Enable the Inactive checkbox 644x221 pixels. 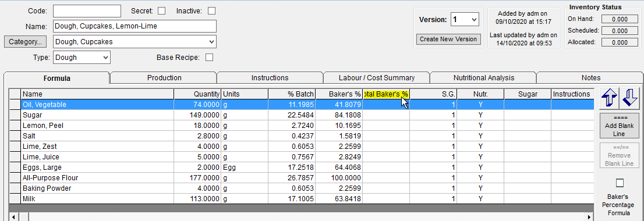click(x=211, y=11)
